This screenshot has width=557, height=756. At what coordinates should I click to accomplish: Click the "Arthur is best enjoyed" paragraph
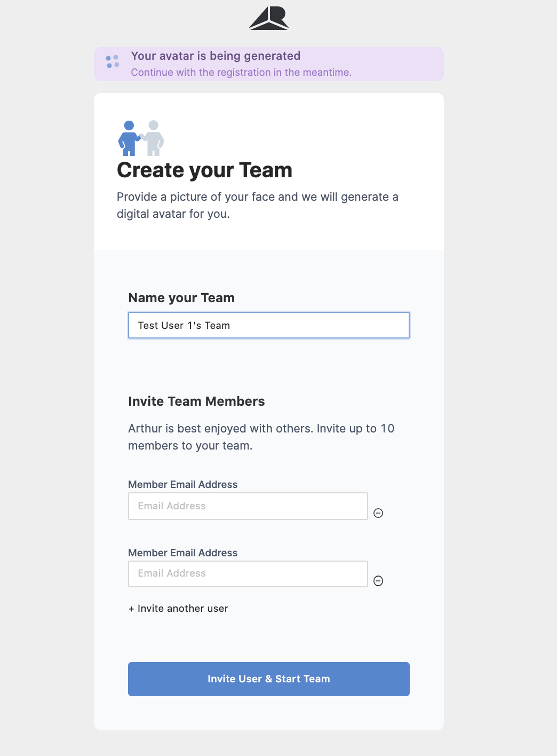coord(261,437)
